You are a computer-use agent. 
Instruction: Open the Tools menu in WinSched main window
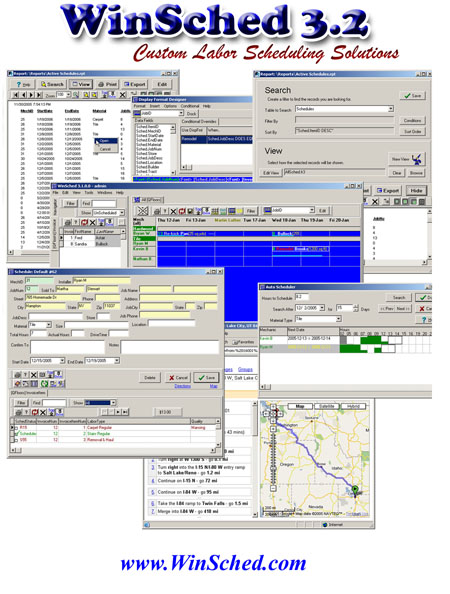click(x=88, y=192)
